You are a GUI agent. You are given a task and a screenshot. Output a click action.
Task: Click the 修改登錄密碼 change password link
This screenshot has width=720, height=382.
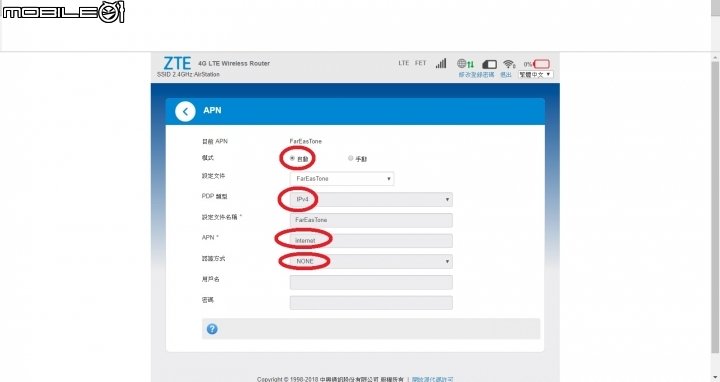[476, 75]
